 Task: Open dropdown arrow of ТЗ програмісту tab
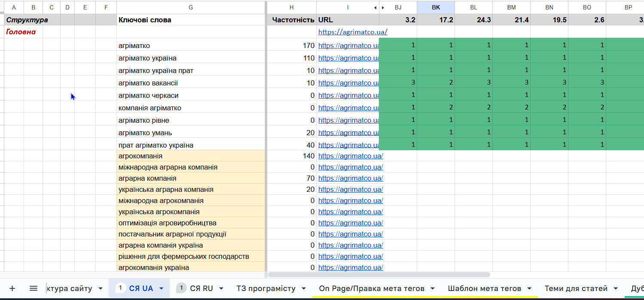[304, 288]
